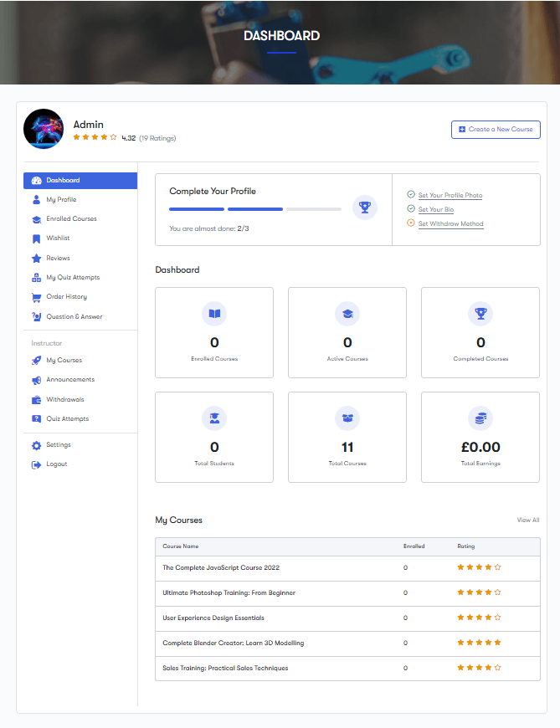
Task: Click the Reviews star icon in sidebar
Action: (36, 259)
